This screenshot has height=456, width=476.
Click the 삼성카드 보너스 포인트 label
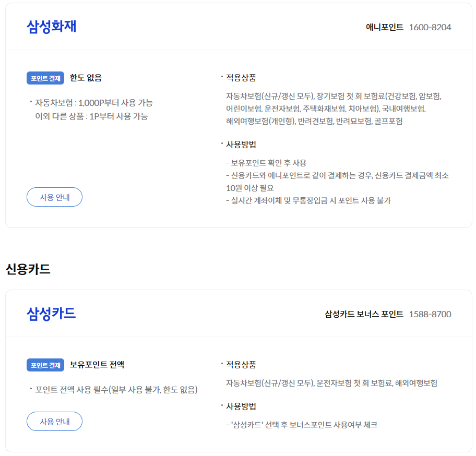click(x=364, y=314)
